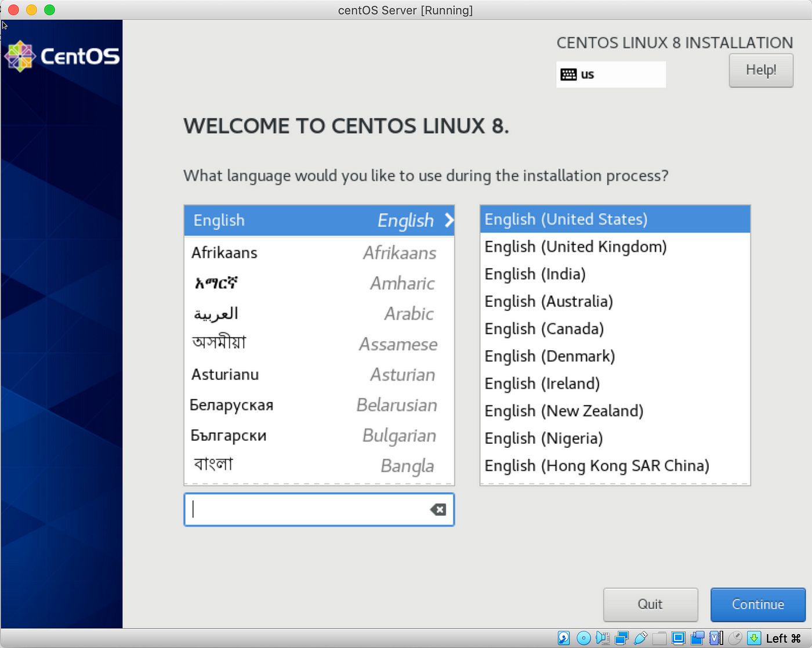Select Belarusian in the language list
812x648 pixels.
pyautogui.click(x=319, y=405)
